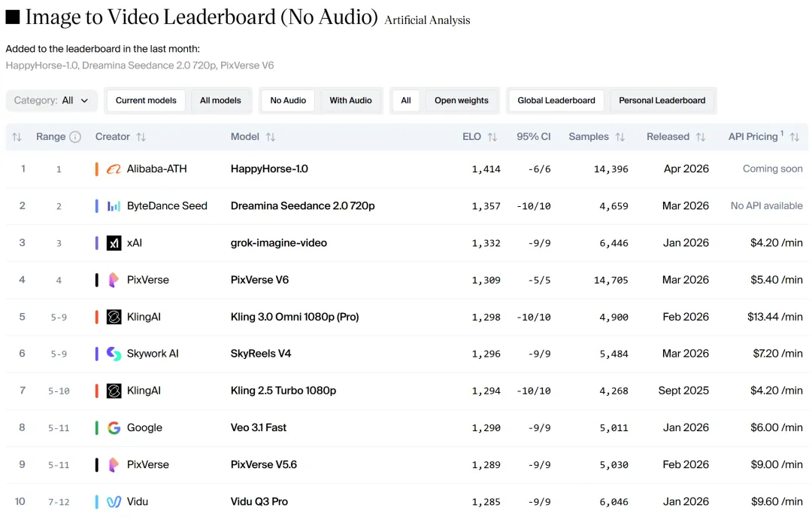This screenshot has width=812, height=520.
Task: Open the PixVerse V5.6 model entry
Action: click(x=264, y=464)
